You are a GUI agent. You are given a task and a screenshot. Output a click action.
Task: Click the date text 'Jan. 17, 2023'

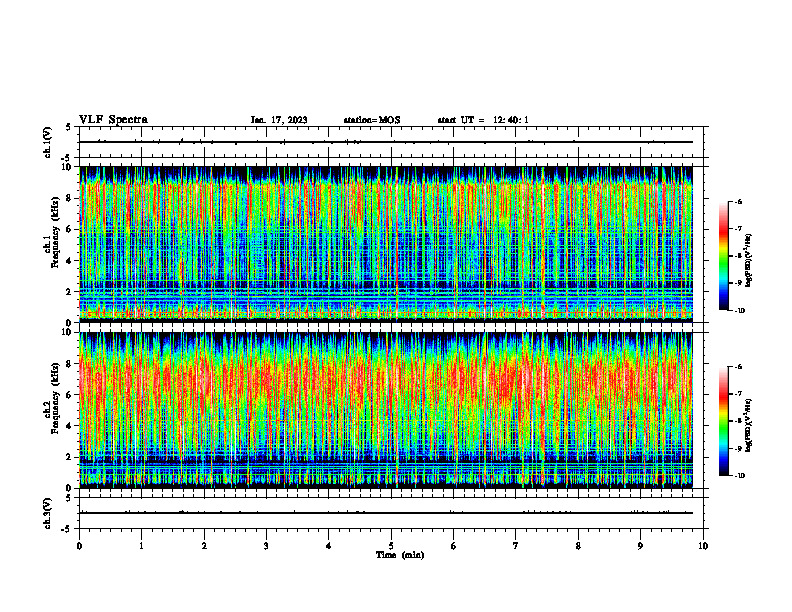click(279, 120)
